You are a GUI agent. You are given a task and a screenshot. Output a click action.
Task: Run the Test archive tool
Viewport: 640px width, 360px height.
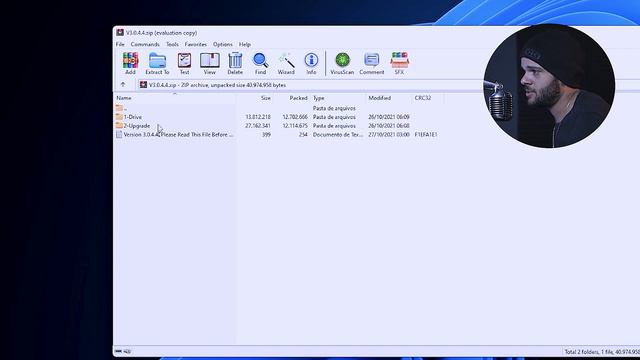(x=184, y=63)
